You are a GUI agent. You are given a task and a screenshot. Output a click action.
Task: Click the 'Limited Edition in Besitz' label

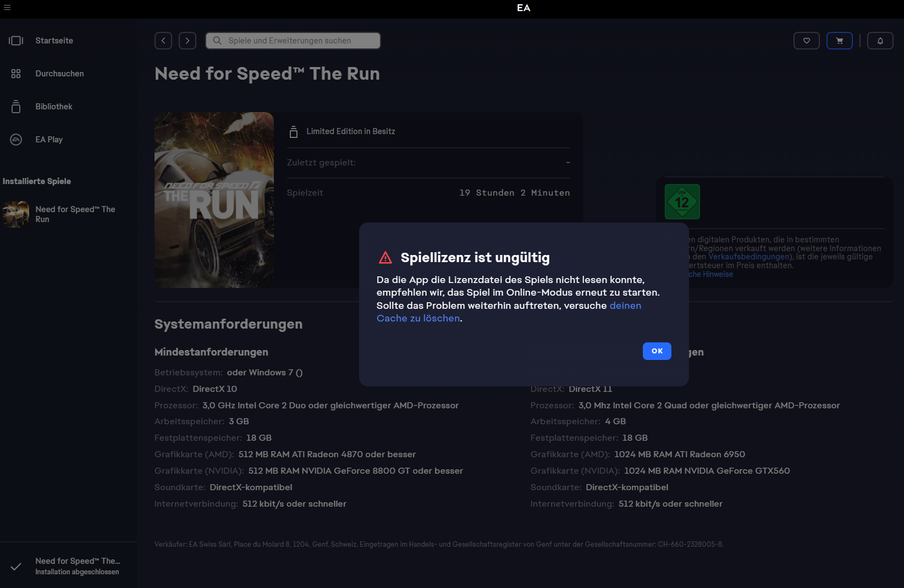(x=351, y=131)
